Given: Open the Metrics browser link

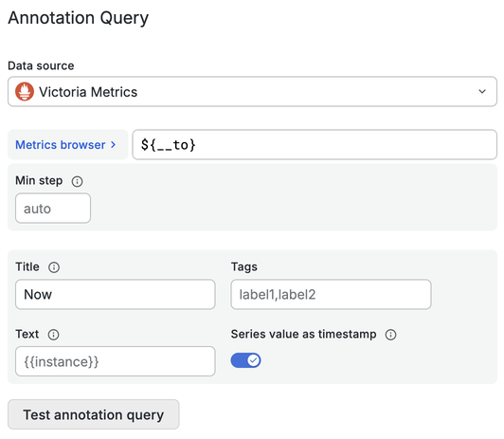Looking at the screenshot, I should [67, 145].
